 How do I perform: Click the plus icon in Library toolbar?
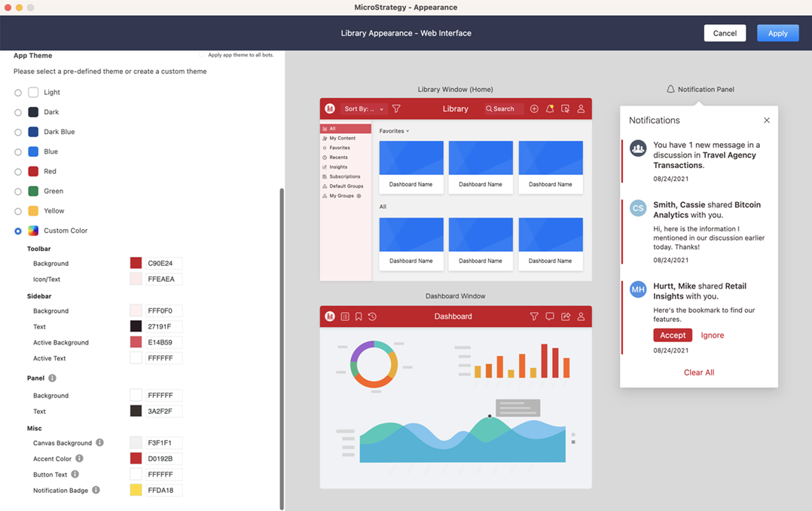click(x=534, y=109)
